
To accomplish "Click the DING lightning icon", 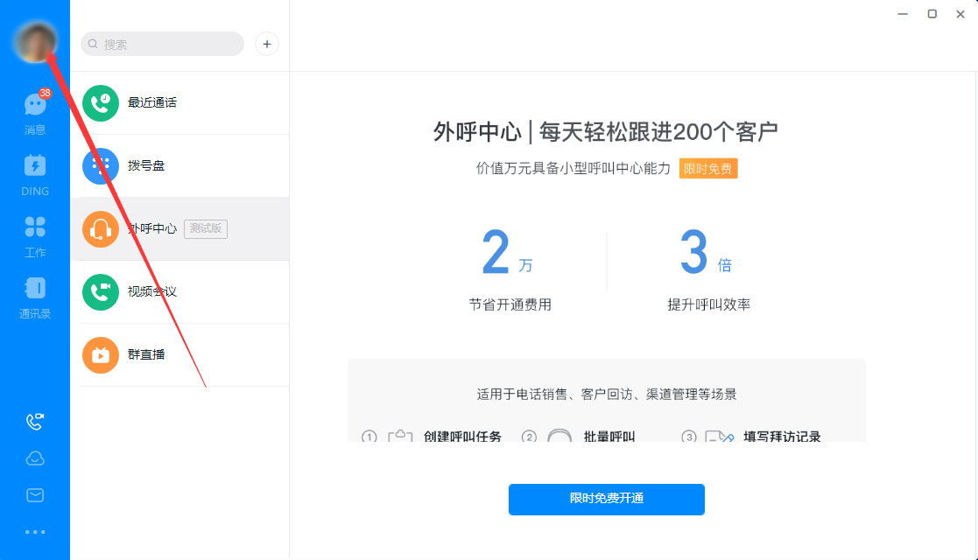I will (x=34, y=166).
